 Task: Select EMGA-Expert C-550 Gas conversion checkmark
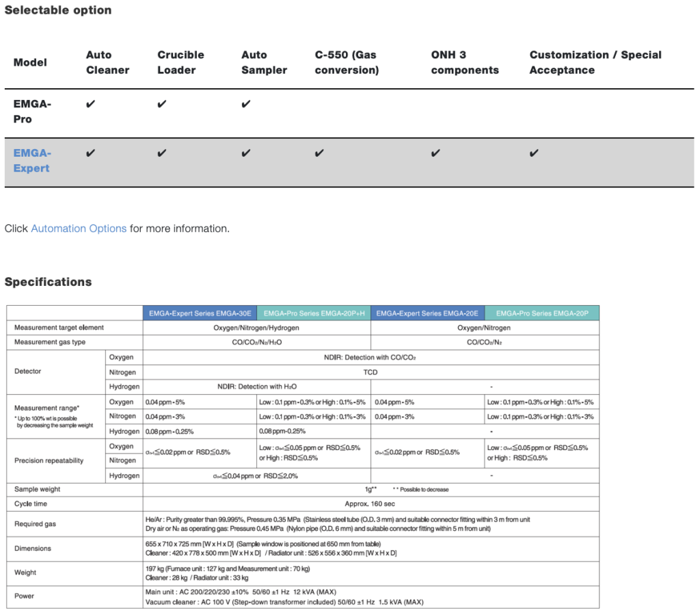[x=319, y=153]
